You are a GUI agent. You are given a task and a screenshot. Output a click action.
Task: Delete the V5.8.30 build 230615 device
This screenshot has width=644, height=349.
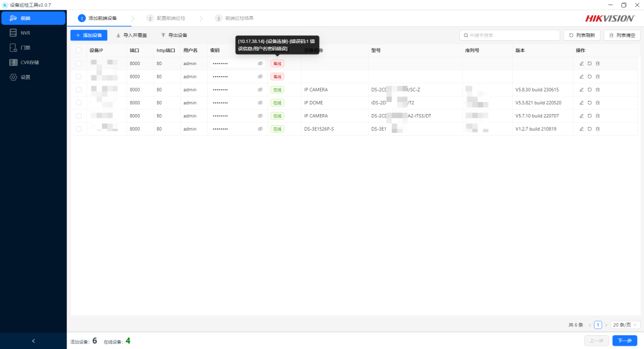tap(598, 90)
